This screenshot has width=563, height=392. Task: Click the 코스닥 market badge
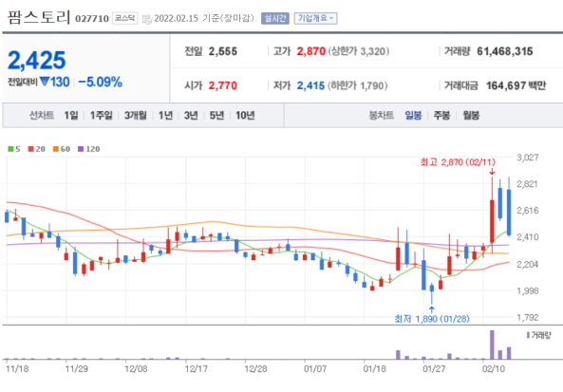pos(124,18)
